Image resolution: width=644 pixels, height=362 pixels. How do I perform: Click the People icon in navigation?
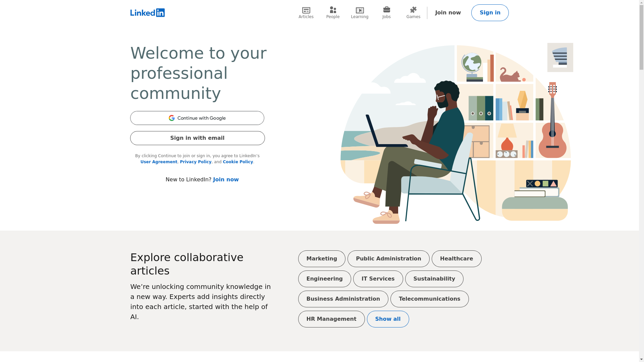(333, 12)
